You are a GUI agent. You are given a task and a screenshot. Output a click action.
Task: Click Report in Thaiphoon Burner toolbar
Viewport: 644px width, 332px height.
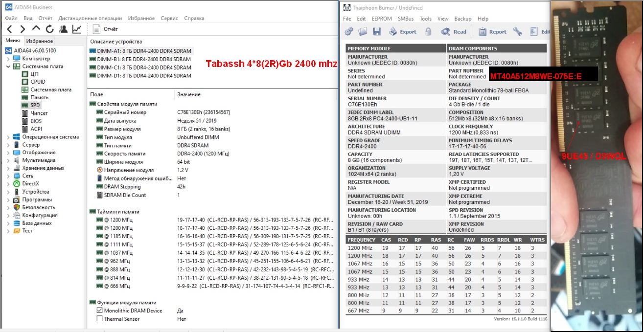coord(492,32)
